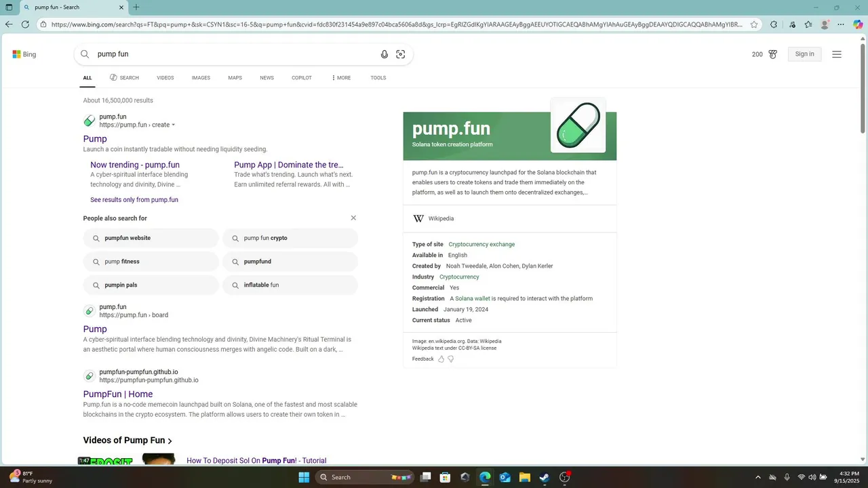Click the tab actions menu icon
This screenshot has height=488, width=868.
9,7
